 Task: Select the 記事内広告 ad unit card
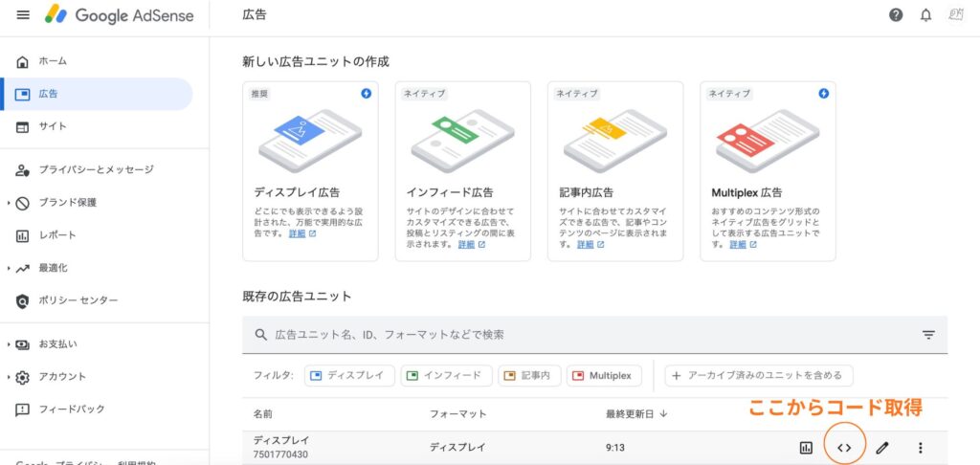(x=615, y=170)
